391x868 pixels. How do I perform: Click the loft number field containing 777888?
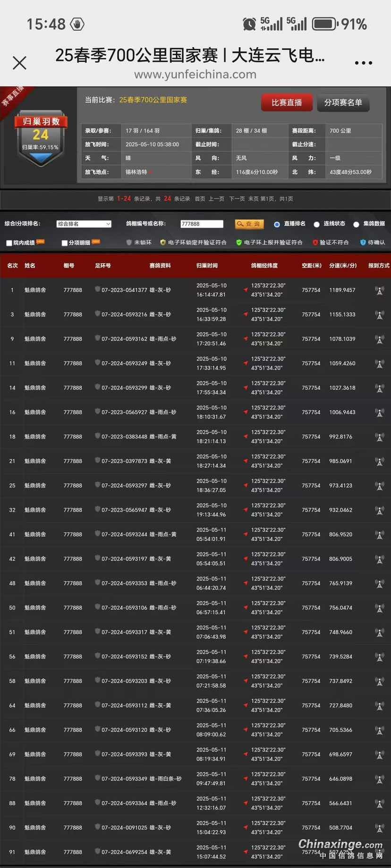click(x=202, y=224)
